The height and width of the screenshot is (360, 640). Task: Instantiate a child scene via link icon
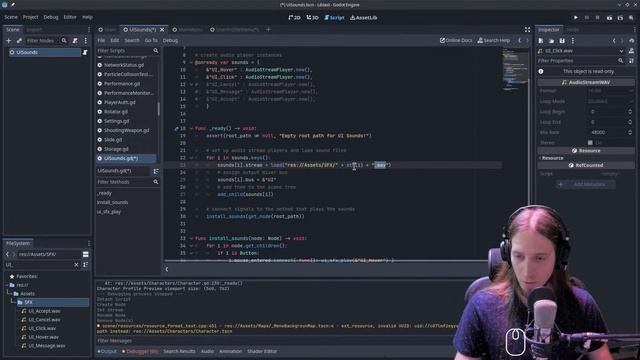19,40
